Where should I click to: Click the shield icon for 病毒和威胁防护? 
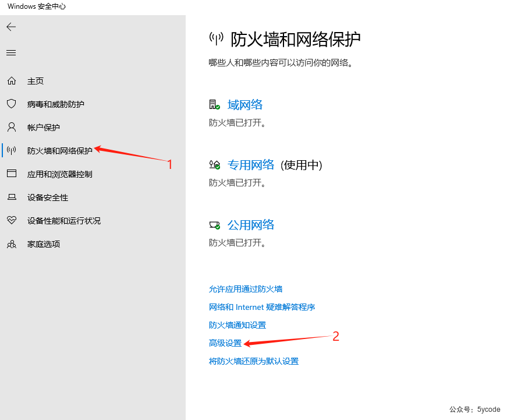point(12,104)
